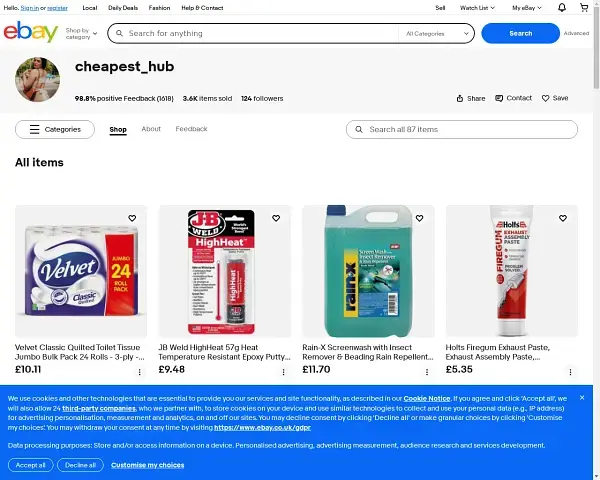Toggle watchlist heart on Velvet Toilet Tissue
The height and width of the screenshot is (480, 600).
pyautogui.click(x=132, y=218)
